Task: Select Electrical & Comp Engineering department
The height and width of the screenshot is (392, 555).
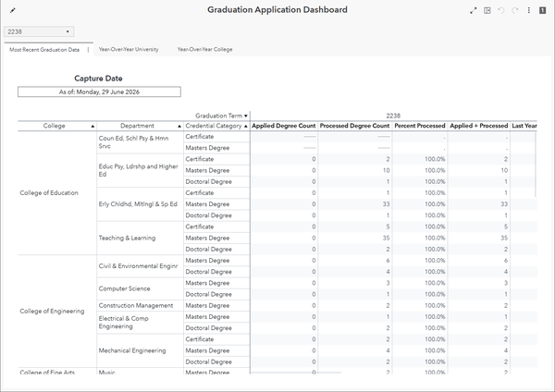Action: click(x=140, y=323)
